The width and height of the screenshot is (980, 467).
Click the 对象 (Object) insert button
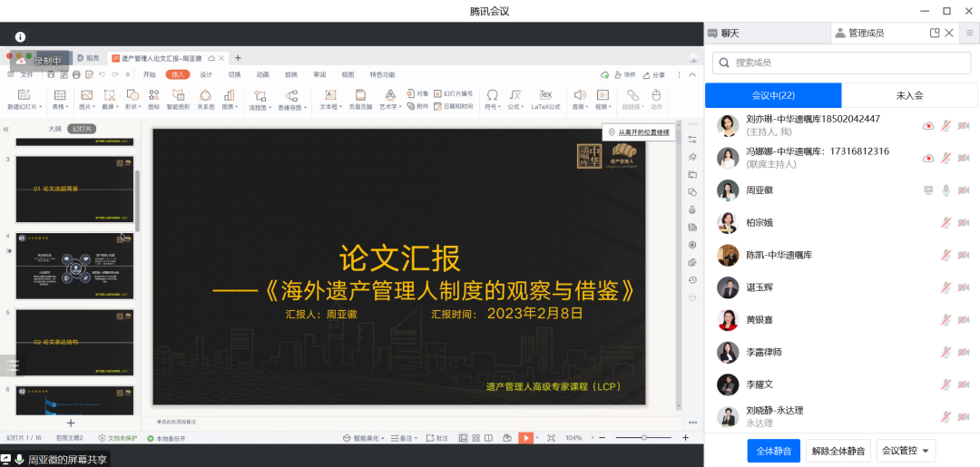[x=417, y=93]
